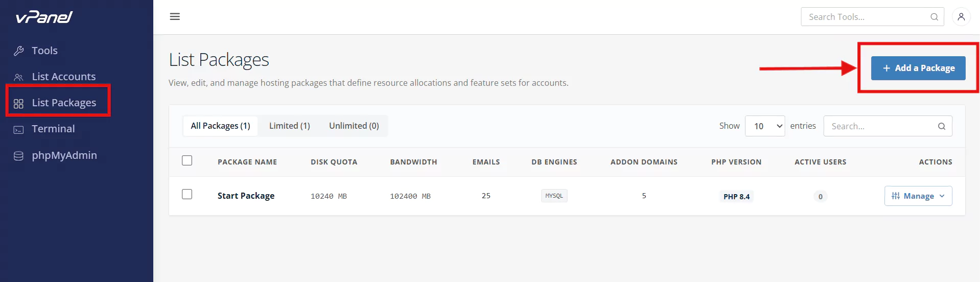The width and height of the screenshot is (980, 282).
Task: Sort by PHP VERSION column header
Action: 736,162
